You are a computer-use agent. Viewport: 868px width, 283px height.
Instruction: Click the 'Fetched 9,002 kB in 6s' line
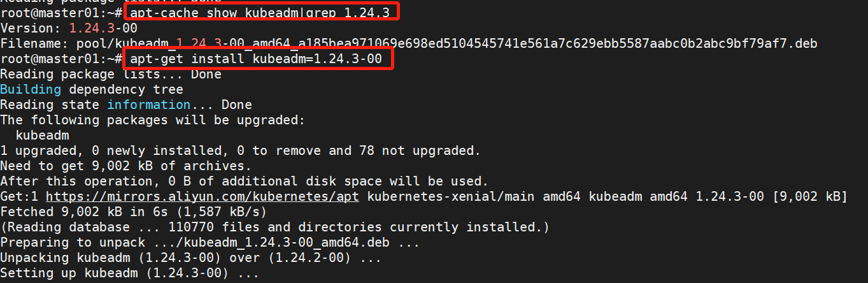[134, 212]
